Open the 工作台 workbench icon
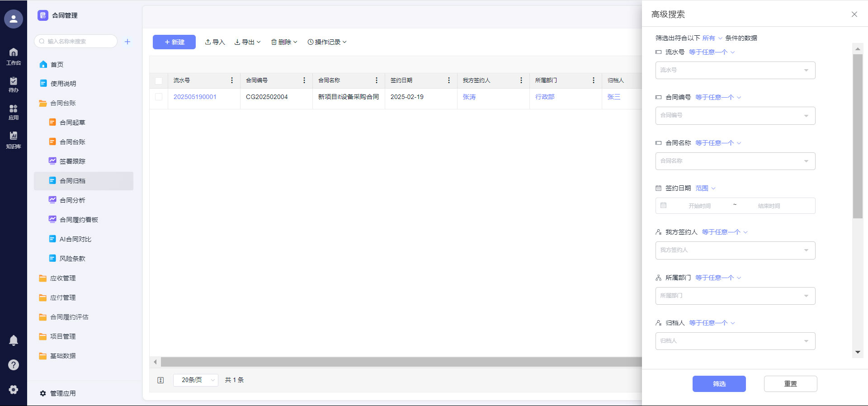Image resolution: width=868 pixels, height=406 pixels. [x=14, y=56]
